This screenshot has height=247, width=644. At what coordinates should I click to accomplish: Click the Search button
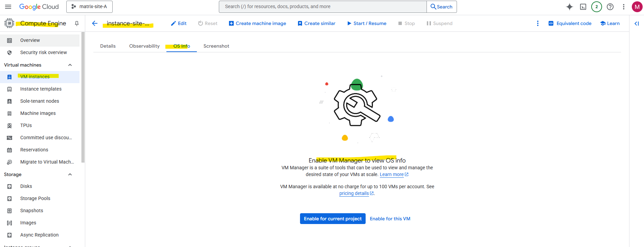441,7
